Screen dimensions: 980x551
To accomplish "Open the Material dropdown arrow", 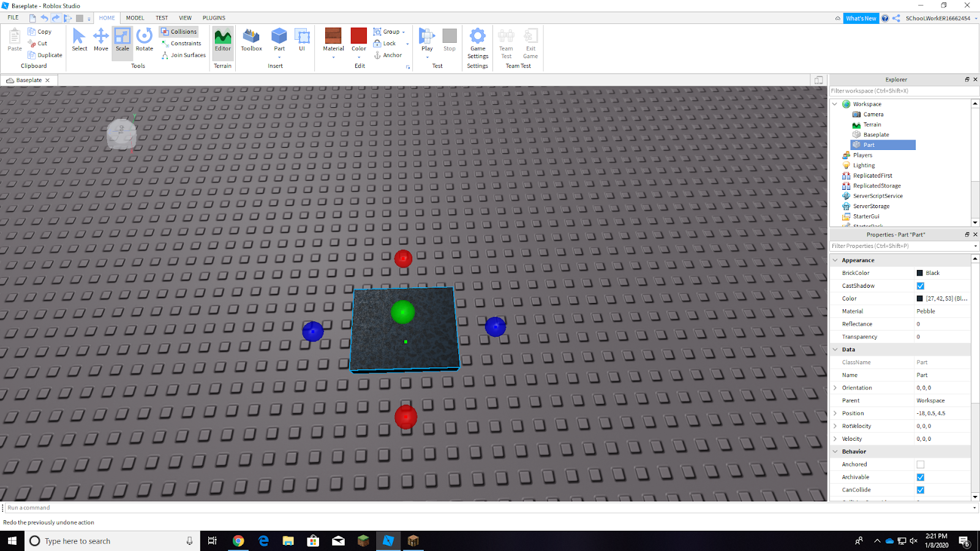I will pyautogui.click(x=334, y=58).
